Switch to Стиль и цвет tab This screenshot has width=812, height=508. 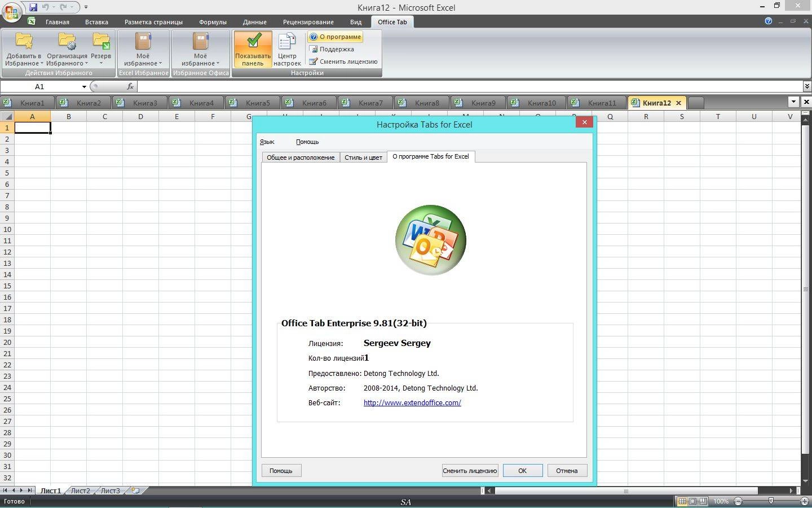[x=363, y=157]
